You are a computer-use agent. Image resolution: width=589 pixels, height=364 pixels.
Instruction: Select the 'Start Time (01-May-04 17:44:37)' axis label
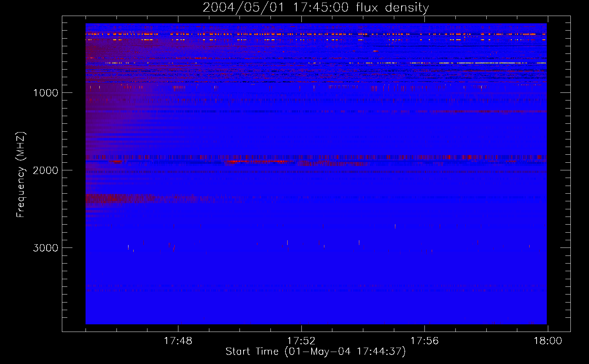click(316, 352)
